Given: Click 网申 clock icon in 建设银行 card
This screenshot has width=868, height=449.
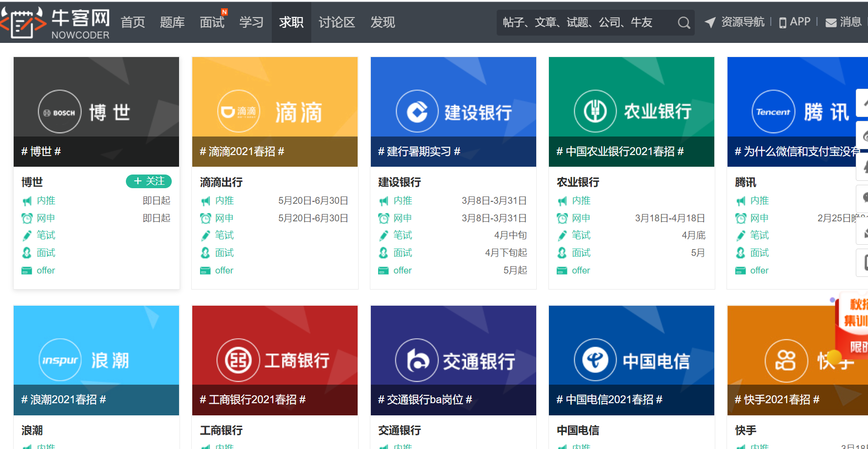Looking at the screenshot, I should (x=384, y=218).
